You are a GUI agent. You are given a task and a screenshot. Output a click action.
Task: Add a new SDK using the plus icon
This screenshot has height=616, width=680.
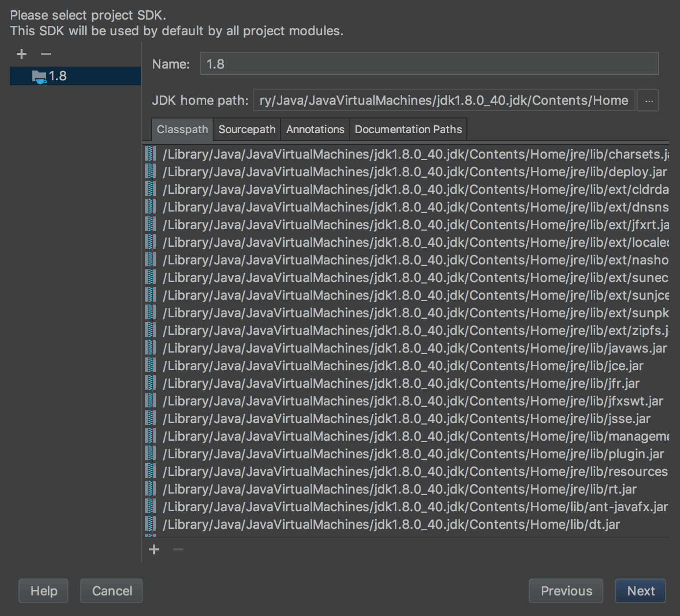click(21, 54)
